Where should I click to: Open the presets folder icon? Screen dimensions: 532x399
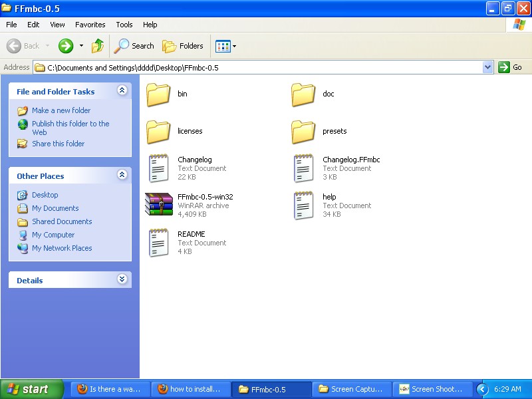pyautogui.click(x=303, y=132)
